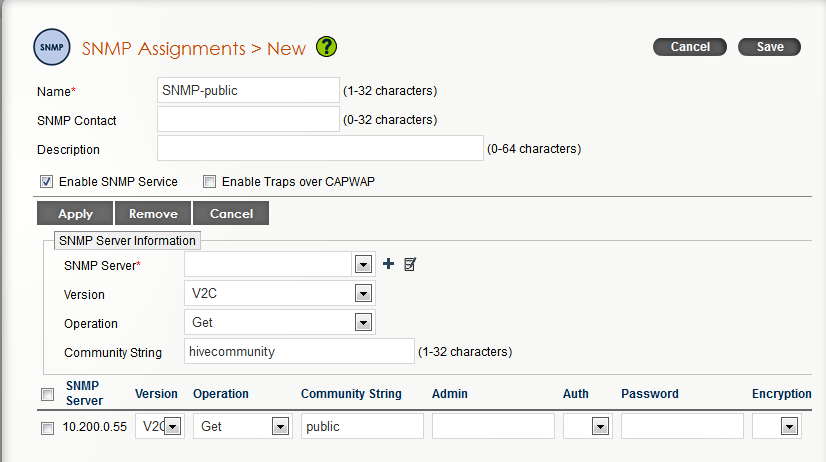This screenshot has height=462, width=826.
Task: Click into the SNMP Contact field
Action: click(x=248, y=120)
